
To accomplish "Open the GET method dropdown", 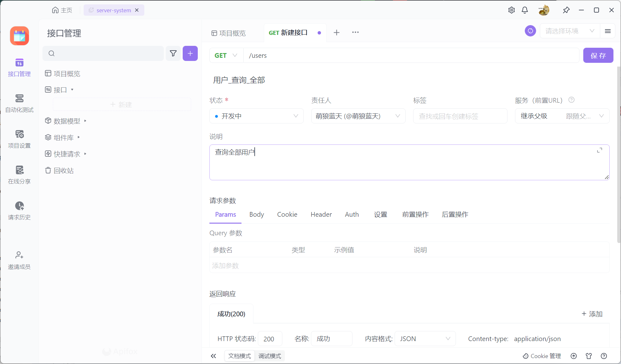I will coord(226,55).
